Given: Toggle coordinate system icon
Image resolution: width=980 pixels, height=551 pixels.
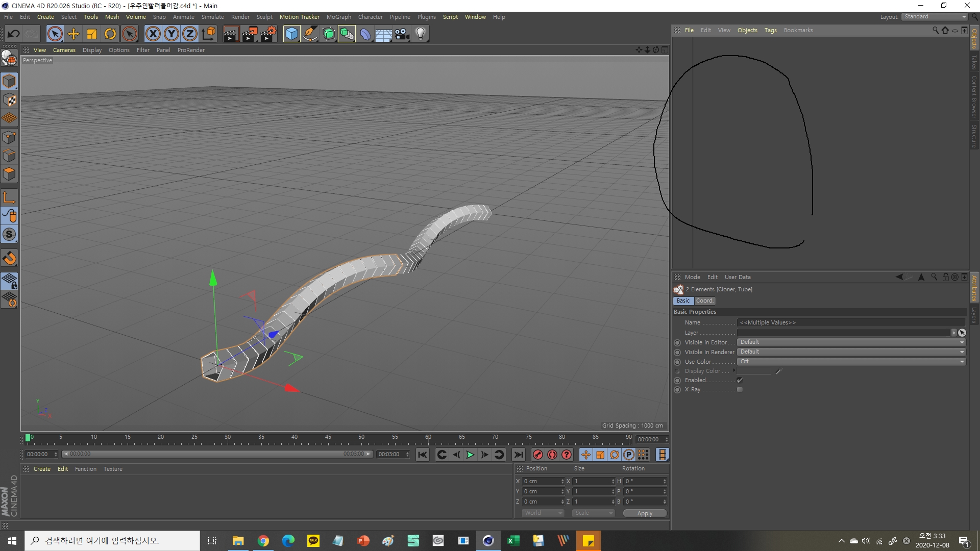Looking at the screenshot, I should click(208, 34).
